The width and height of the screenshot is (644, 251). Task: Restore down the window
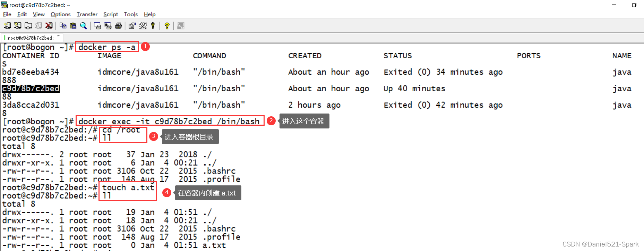point(634,5)
